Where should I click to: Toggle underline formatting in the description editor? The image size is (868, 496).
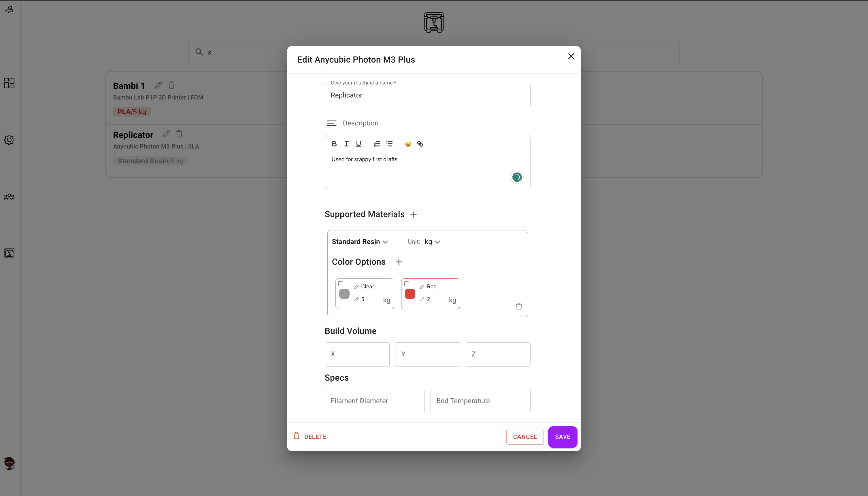coord(358,144)
